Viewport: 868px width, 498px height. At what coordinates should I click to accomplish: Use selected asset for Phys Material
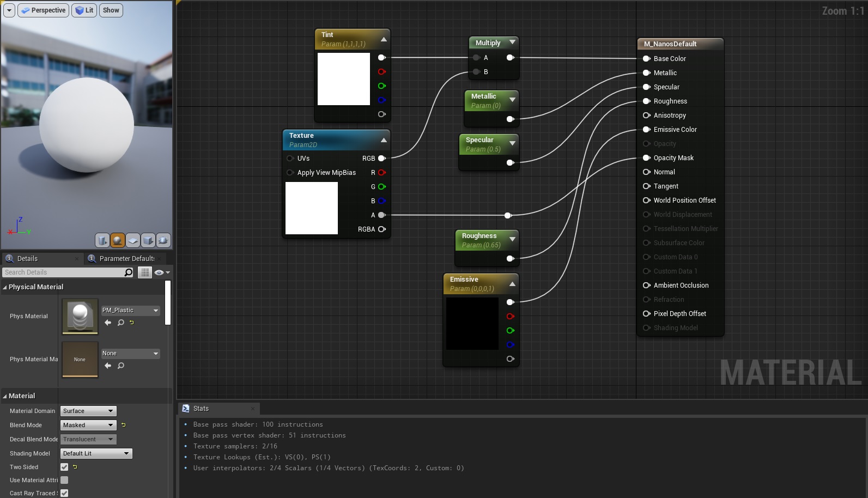tap(108, 323)
